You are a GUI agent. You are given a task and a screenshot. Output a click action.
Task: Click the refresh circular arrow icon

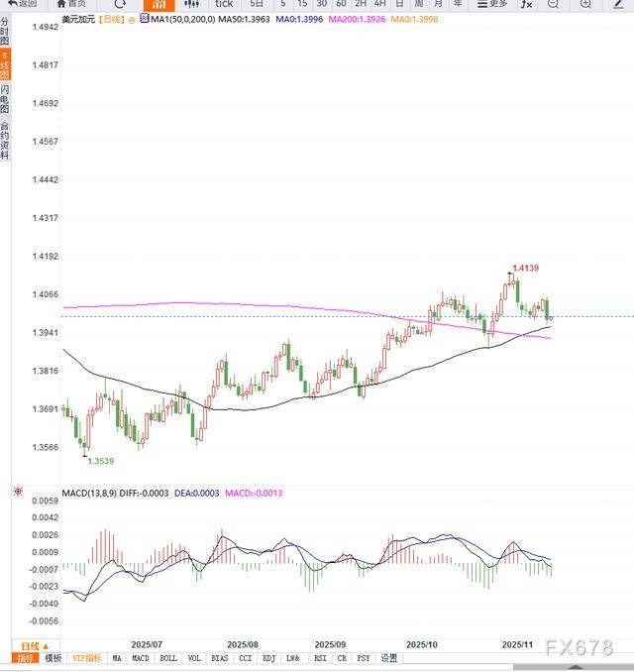click(121, 4)
